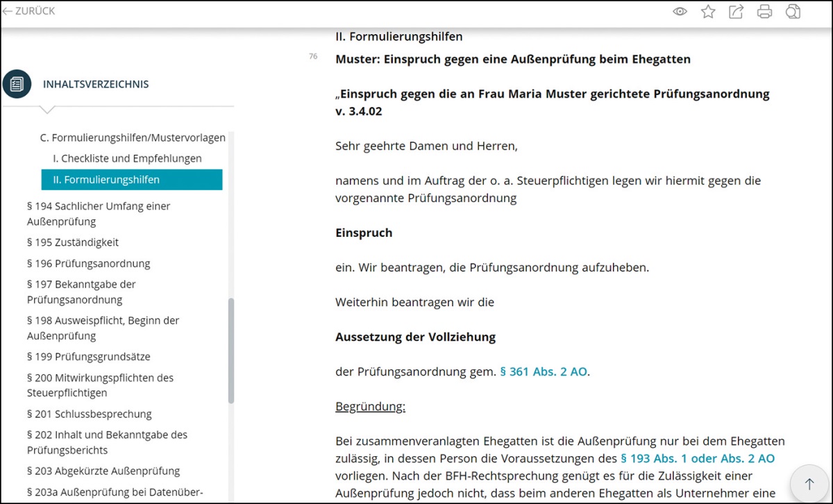Collapse the Inhaltsverzeichnis panel chevron
Viewport: 833px width, 504px height.
[x=47, y=110]
